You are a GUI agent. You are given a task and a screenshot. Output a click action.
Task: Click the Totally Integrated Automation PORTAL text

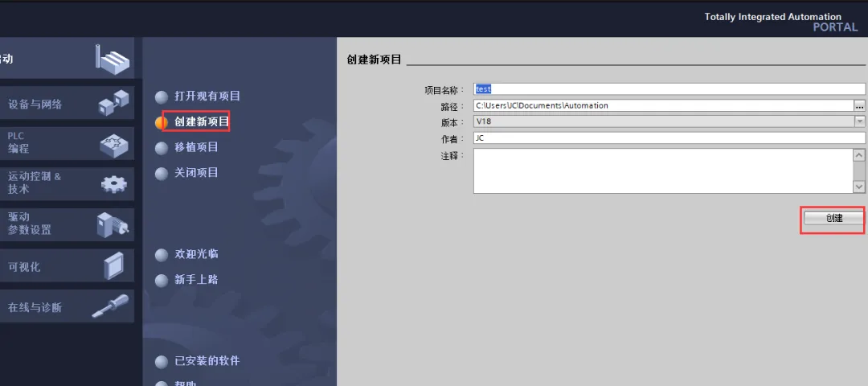(781, 22)
